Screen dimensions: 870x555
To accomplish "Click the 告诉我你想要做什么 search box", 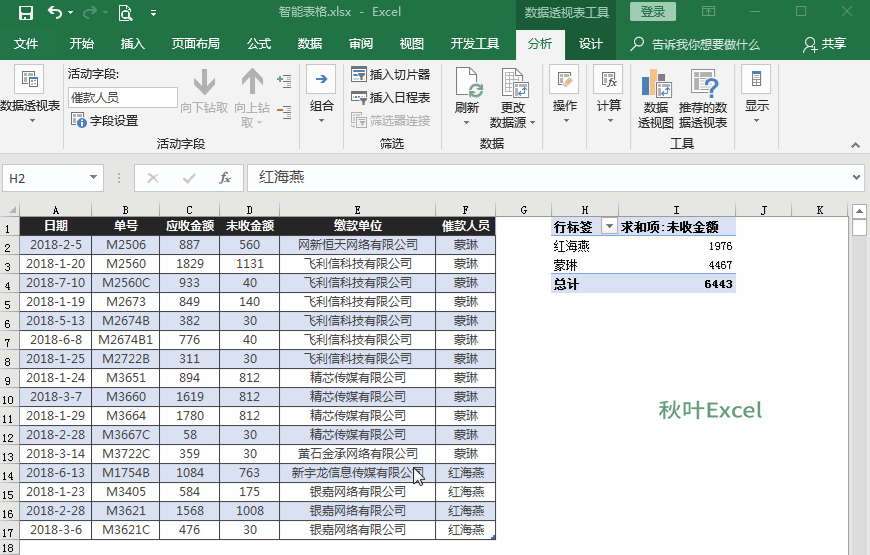I will [696, 44].
